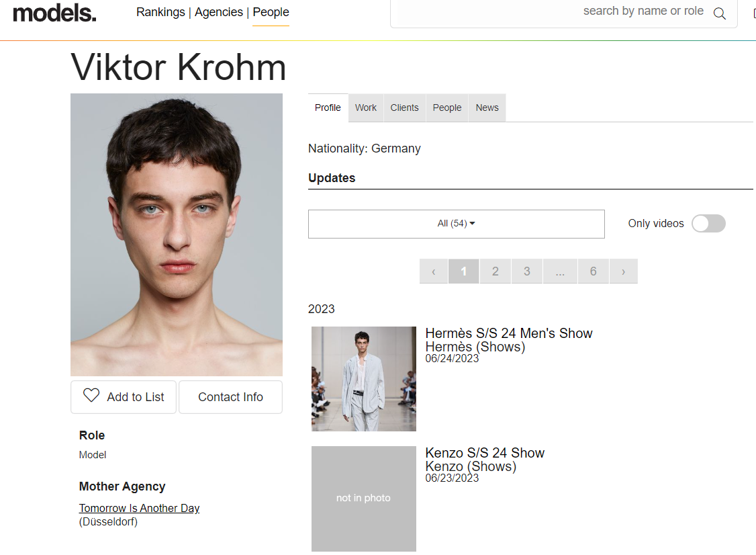Open the Work tab
Viewport: 756px width, 555px height.
click(365, 108)
